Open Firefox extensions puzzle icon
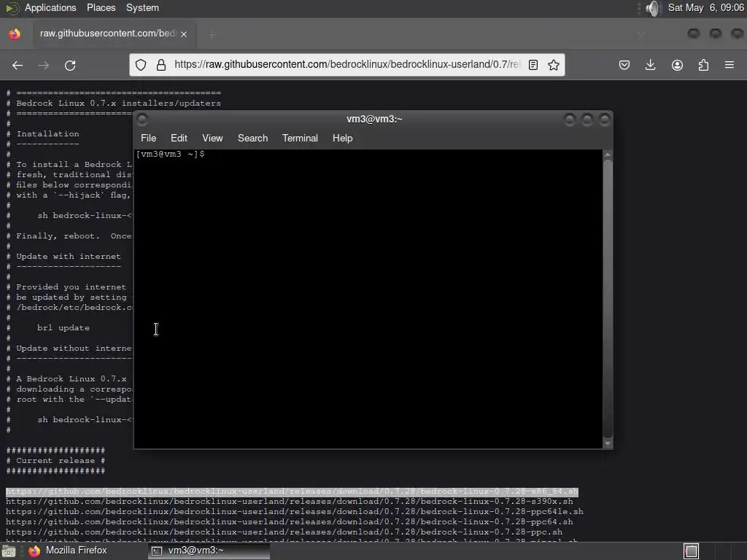Screen dimensions: 747x560 click(x=703, y=65)
